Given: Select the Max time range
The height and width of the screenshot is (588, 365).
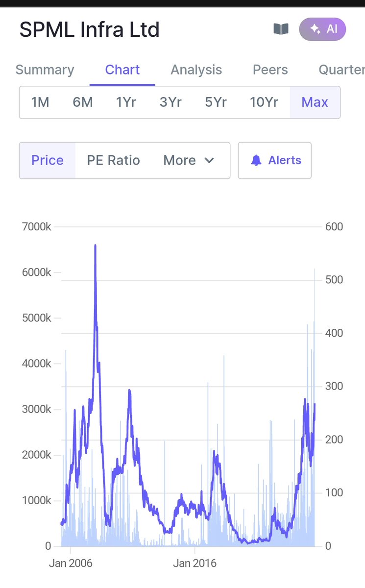Looking at the screenshot, I should click(x=315, y=102).
